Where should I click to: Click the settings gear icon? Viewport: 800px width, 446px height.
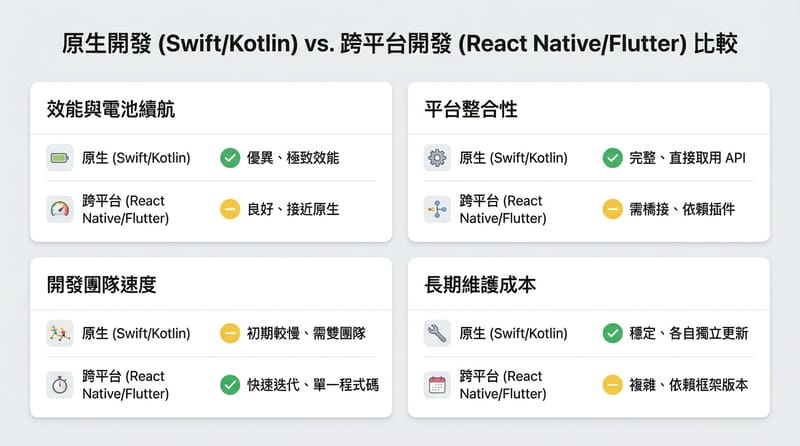click(437, 158)
